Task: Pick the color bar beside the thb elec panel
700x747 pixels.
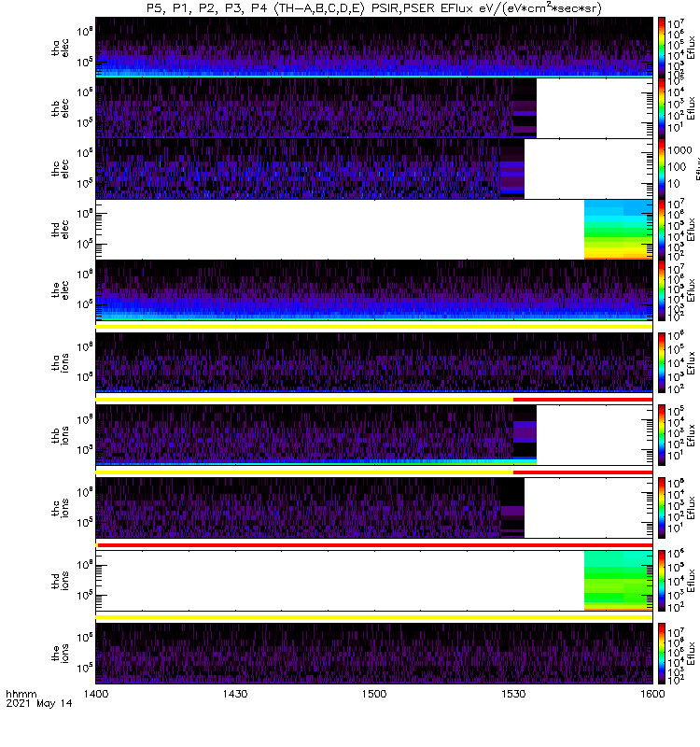Action: (662, 108)
